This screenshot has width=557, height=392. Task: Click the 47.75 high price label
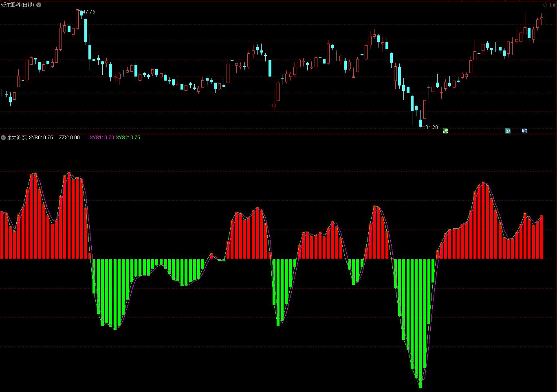[x=89, y=12]
